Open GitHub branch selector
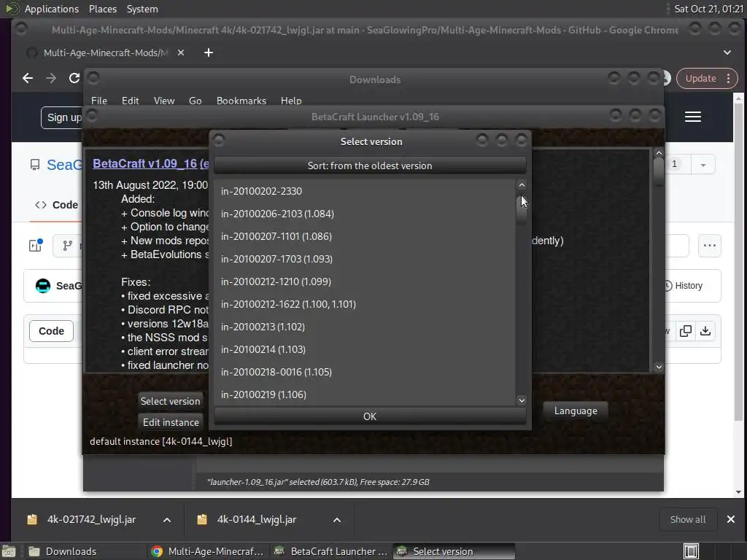This screenshot has height=560, width=747. 68,246
